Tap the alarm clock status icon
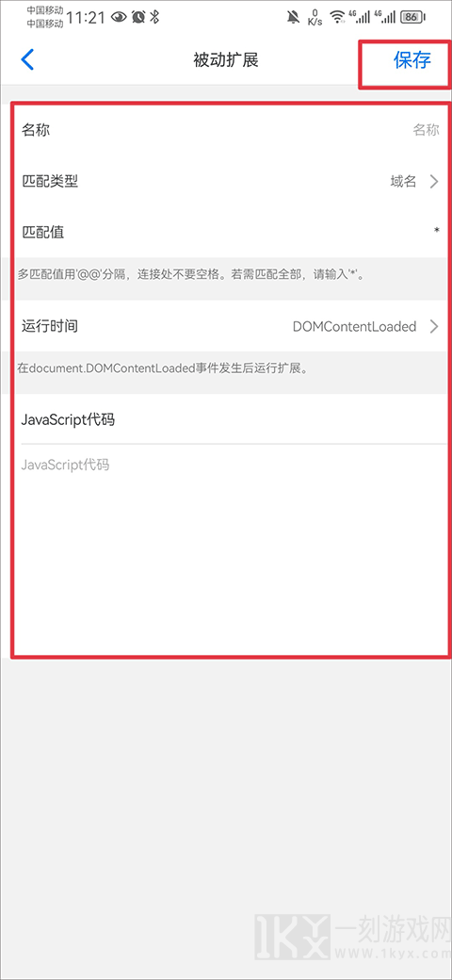Screen dimensions: 452x980 138,18
